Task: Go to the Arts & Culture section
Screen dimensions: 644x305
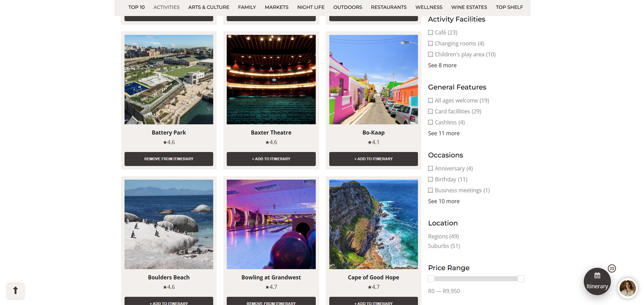Action: pos(208,7)
